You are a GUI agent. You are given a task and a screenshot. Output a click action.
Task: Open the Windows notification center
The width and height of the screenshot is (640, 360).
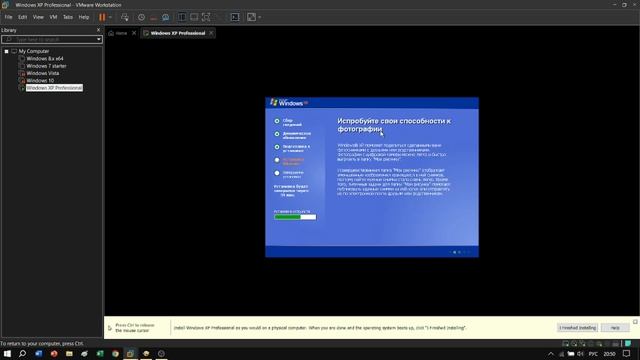(627, 354)
